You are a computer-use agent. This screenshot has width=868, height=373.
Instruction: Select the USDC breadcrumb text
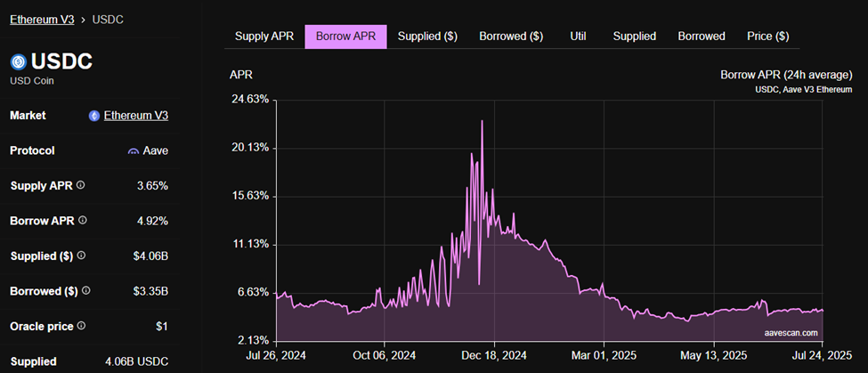coord(108,20)
